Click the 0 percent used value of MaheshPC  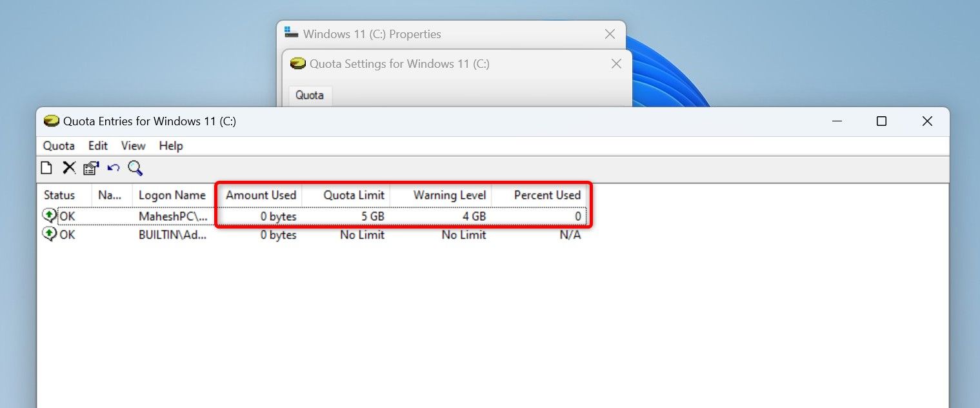pos(578,216)
